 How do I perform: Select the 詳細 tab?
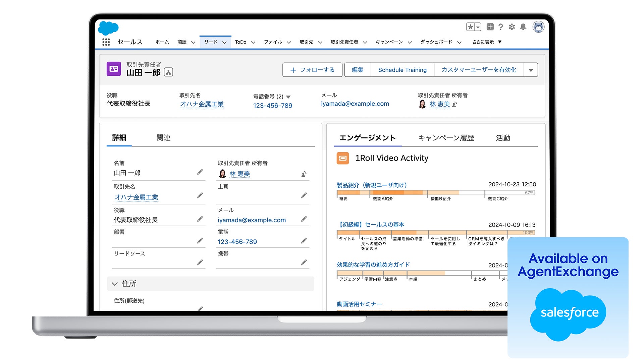[119, 138]
